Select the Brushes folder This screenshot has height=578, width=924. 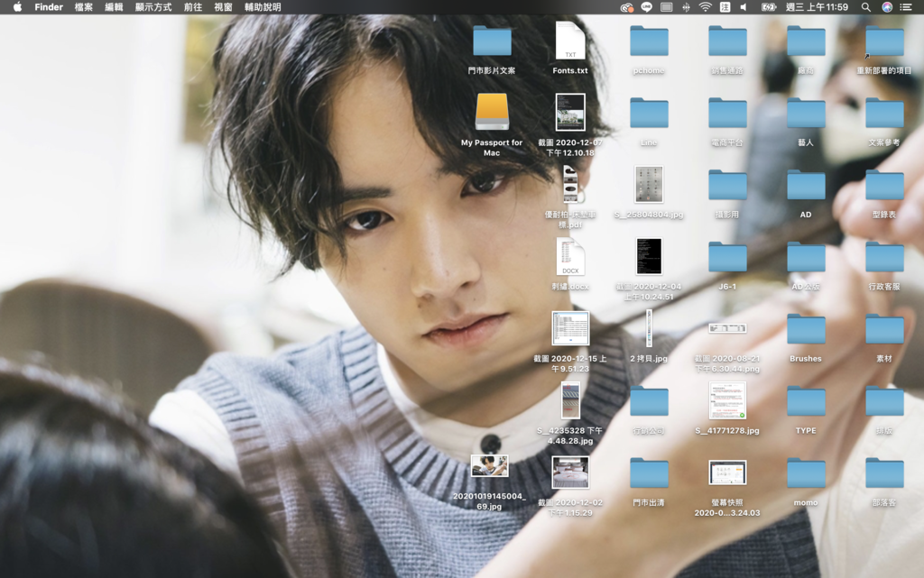click(806, 330)
